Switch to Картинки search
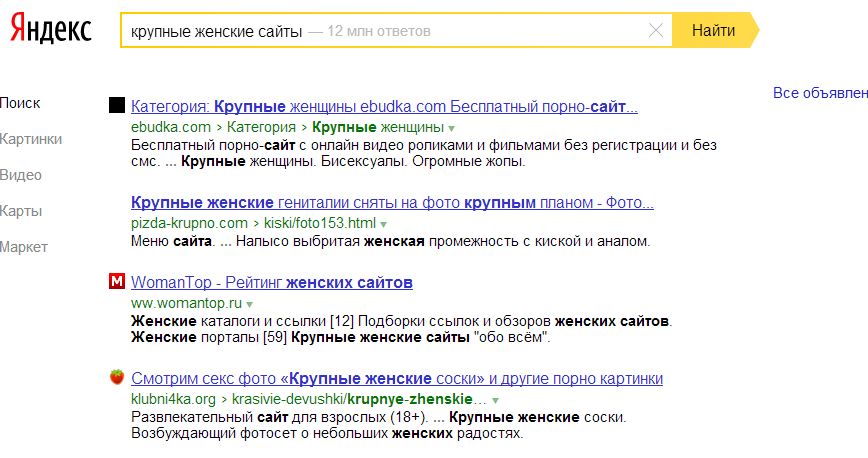The height and width of the screenshot is (458, 868). [x=31, y=139]
